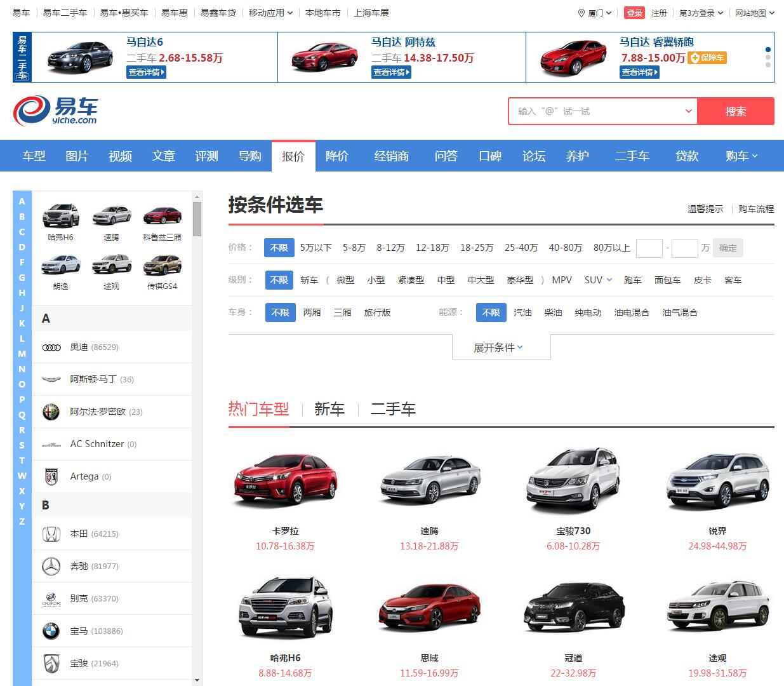Click the red 登录 button
Image resolution: width=784 pixels, height=686 pixels.
tap(634, 13)
